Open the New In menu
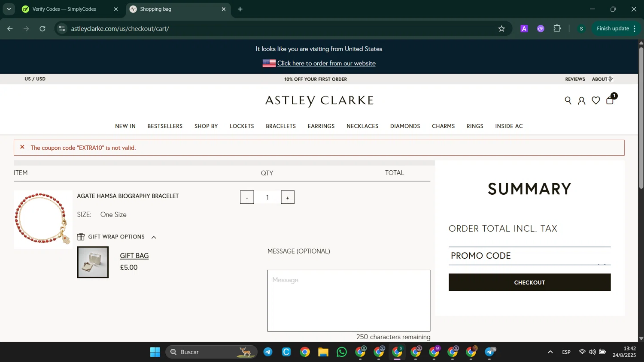This screenshot has width=644, height=362. coord(125,126)
